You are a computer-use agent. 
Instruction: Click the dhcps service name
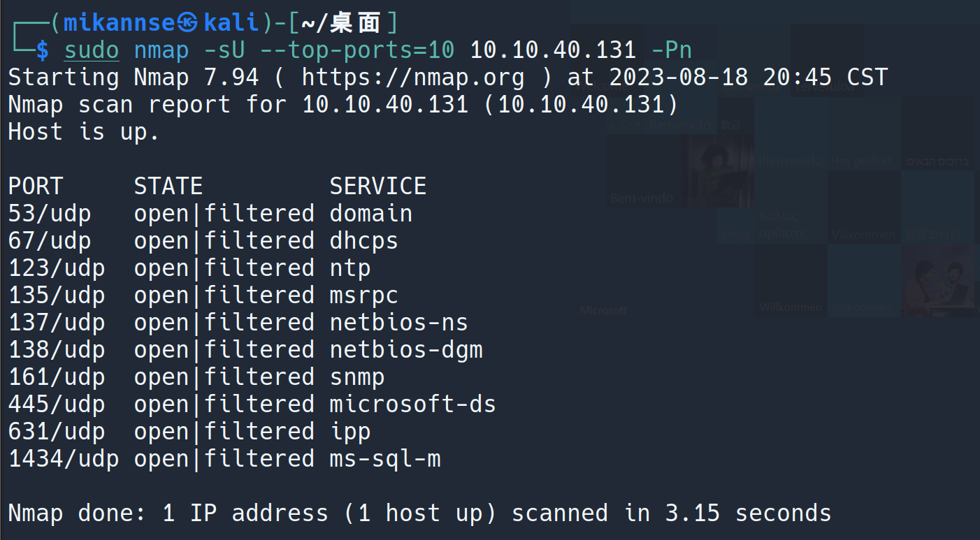point(363,240)
